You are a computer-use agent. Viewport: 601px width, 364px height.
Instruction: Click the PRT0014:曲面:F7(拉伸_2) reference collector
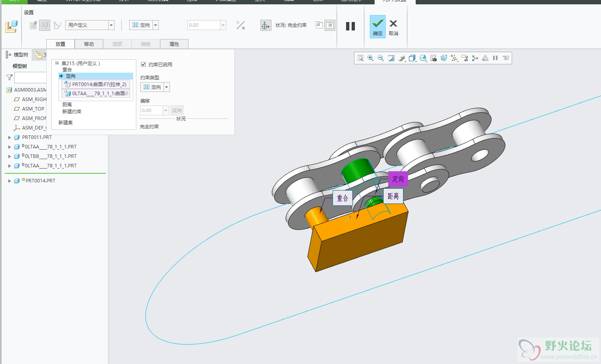tap(96, 84)
